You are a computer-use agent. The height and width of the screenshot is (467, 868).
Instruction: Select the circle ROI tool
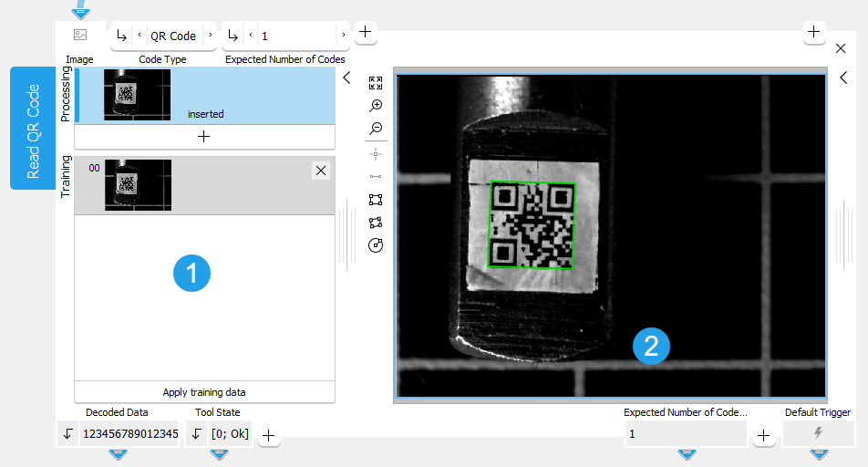(376, 245)
